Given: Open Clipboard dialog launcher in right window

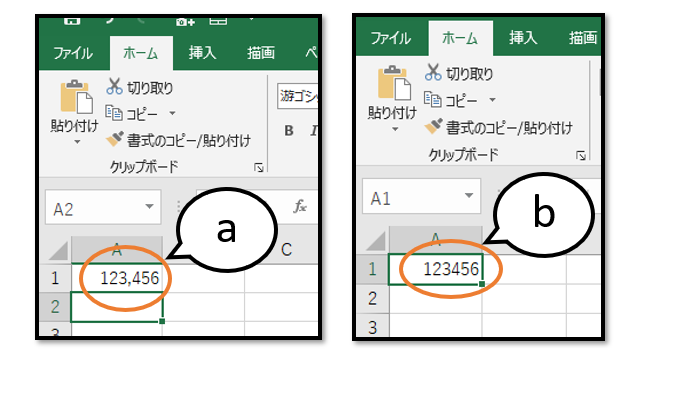Looking at the screenshot, I should point(581,156).
